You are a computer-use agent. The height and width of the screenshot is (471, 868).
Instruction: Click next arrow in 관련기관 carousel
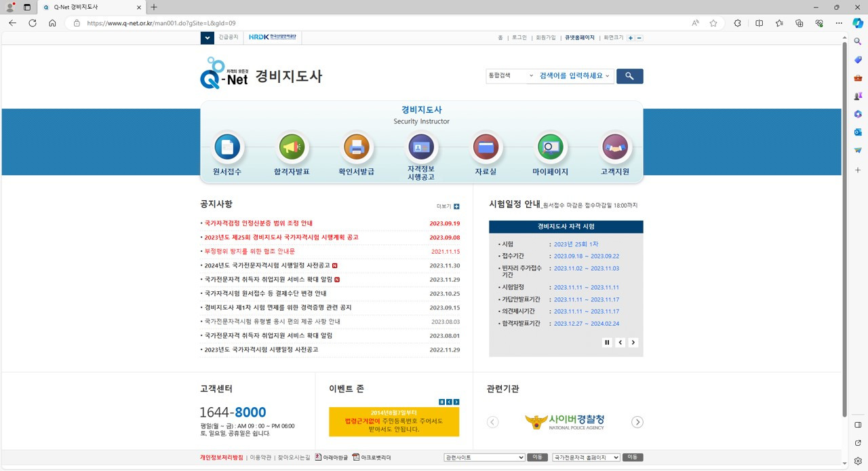(637, 421)
